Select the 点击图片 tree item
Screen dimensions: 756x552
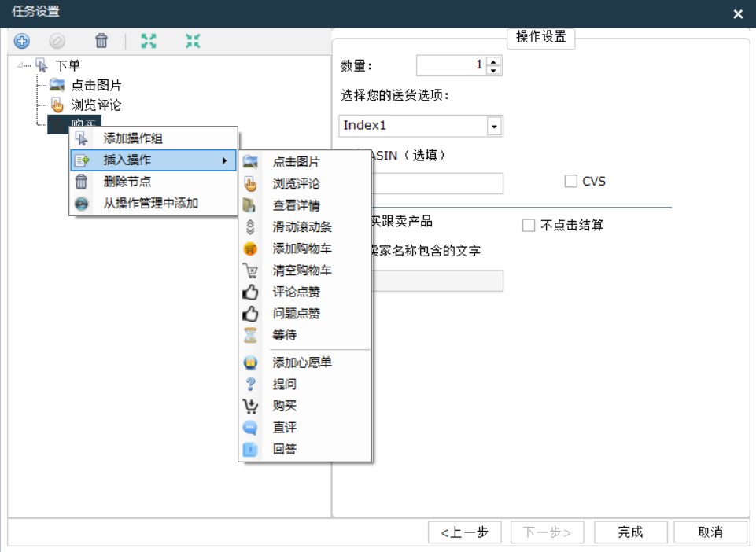[x=97, y=86]
